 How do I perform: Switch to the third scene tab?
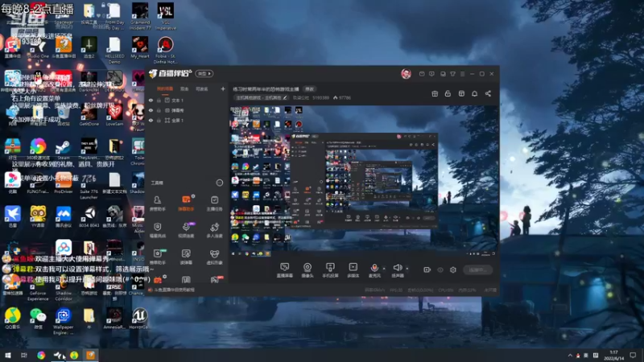[x=202, y=88]
